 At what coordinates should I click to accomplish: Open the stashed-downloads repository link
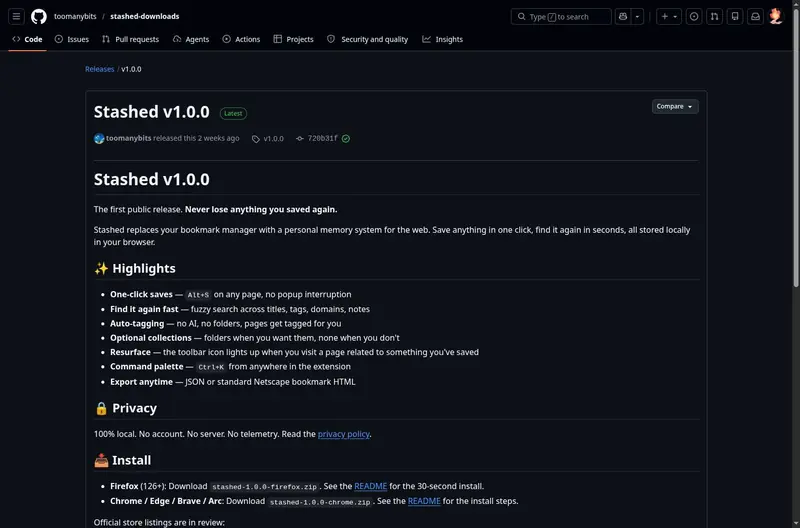(144, 16)
